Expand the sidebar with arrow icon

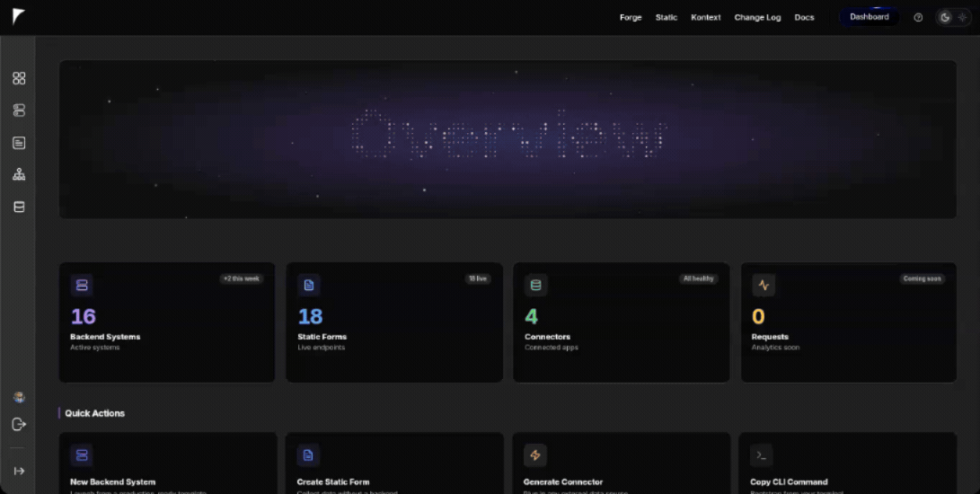pyautogui.click(x=19, y=471)
